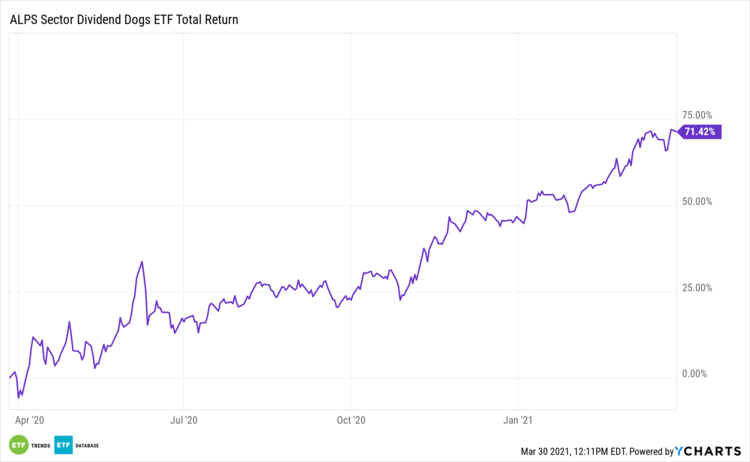This screenshot has height=462, width=750.
Task: Click the 25.00% y-axis label
Action: click(696, 288)
